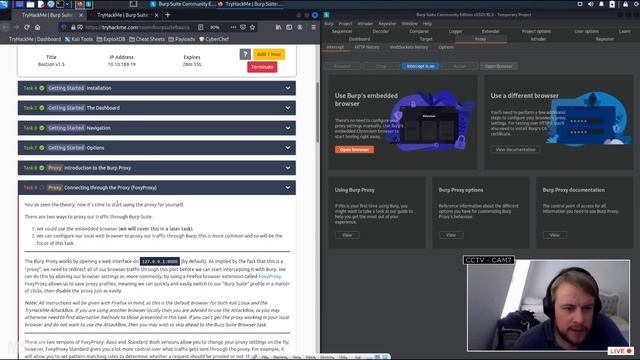Expand Task 6 Navigation

(x=157, y=128)
